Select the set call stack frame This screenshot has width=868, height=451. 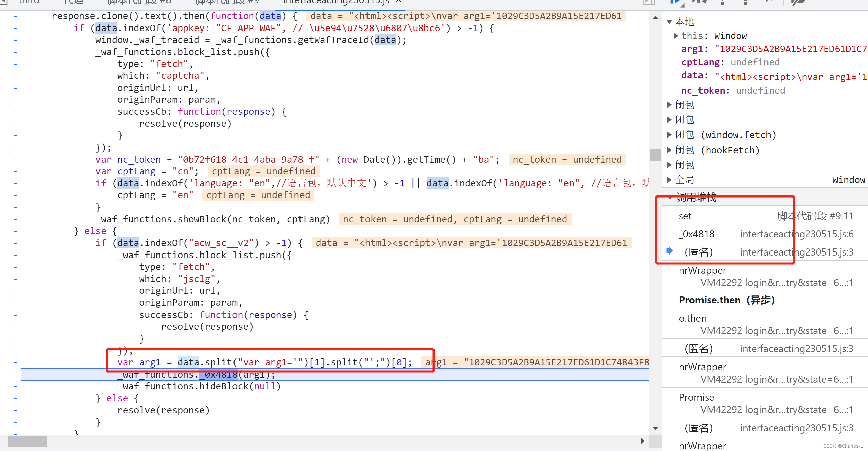pos(685,216)
